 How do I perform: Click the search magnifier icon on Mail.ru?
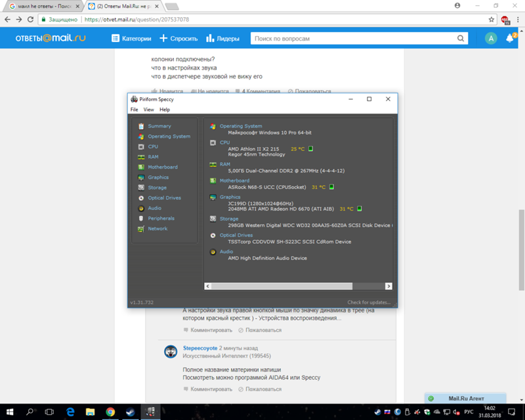pyautogui.click(x=461, y=39)
